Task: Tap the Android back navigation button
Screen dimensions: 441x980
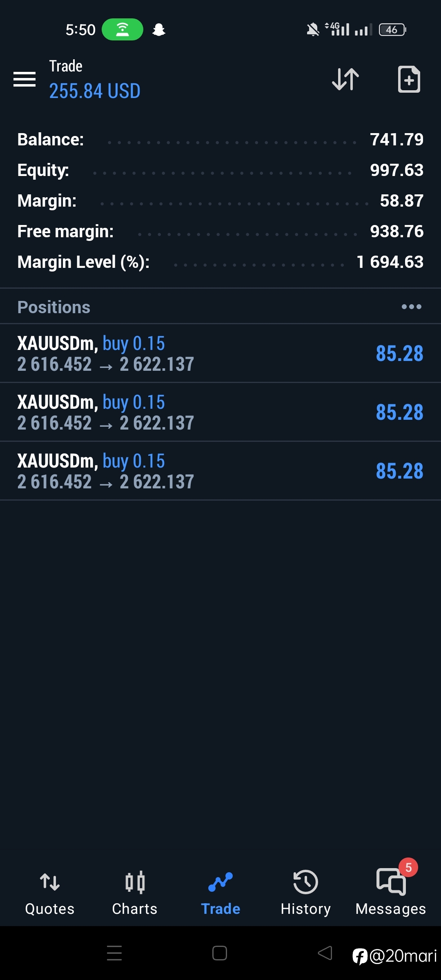Action: pos(325,953)
